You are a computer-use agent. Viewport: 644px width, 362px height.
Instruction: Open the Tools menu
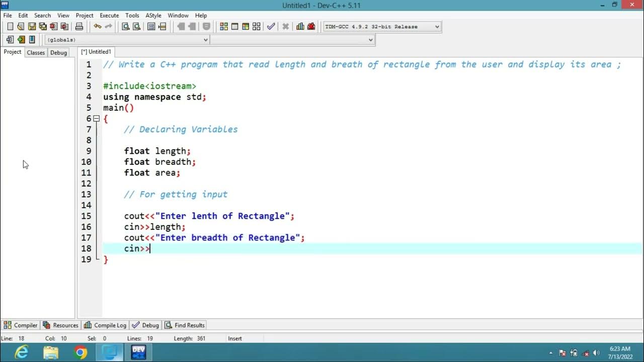(132, 16)
